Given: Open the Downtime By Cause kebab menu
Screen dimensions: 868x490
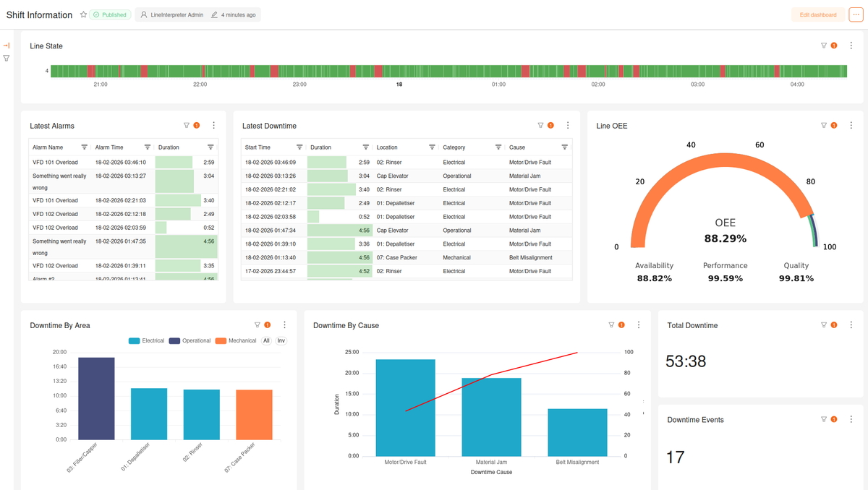Looking at the screenshot, I should coord(638,324).
